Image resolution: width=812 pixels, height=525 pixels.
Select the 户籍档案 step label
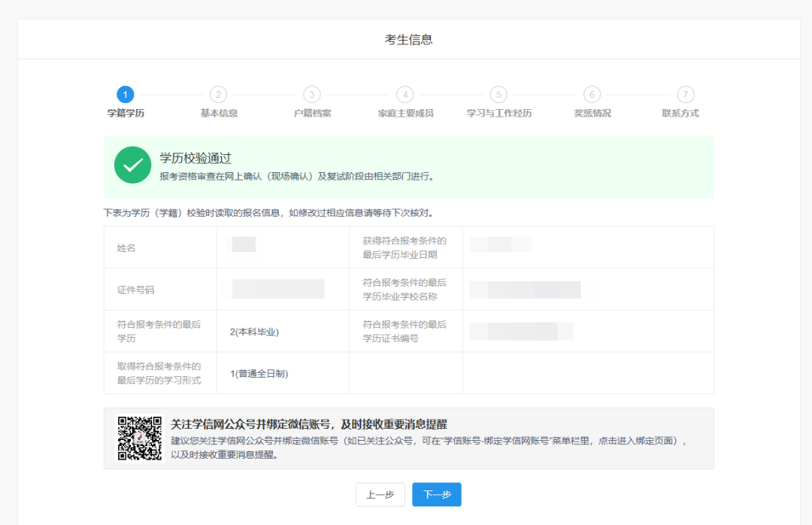click(x=312, y=113)
